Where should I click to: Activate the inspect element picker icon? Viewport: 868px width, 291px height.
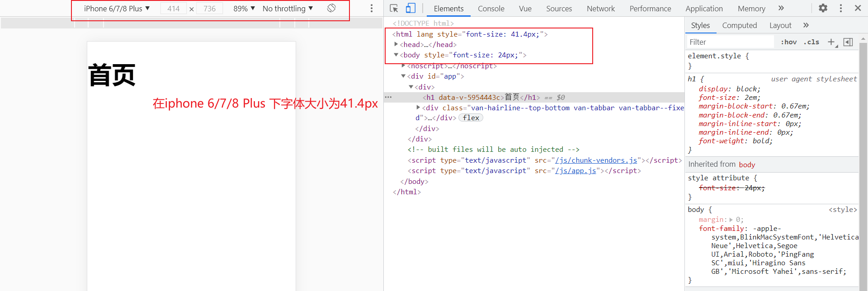click(394, 8)
